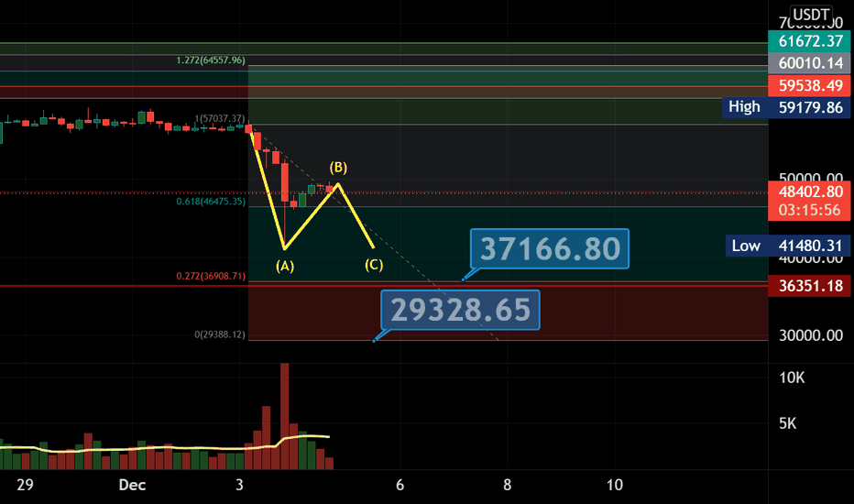Click the 6 date on time axis

pyautogui.click(x=400, y=485)
